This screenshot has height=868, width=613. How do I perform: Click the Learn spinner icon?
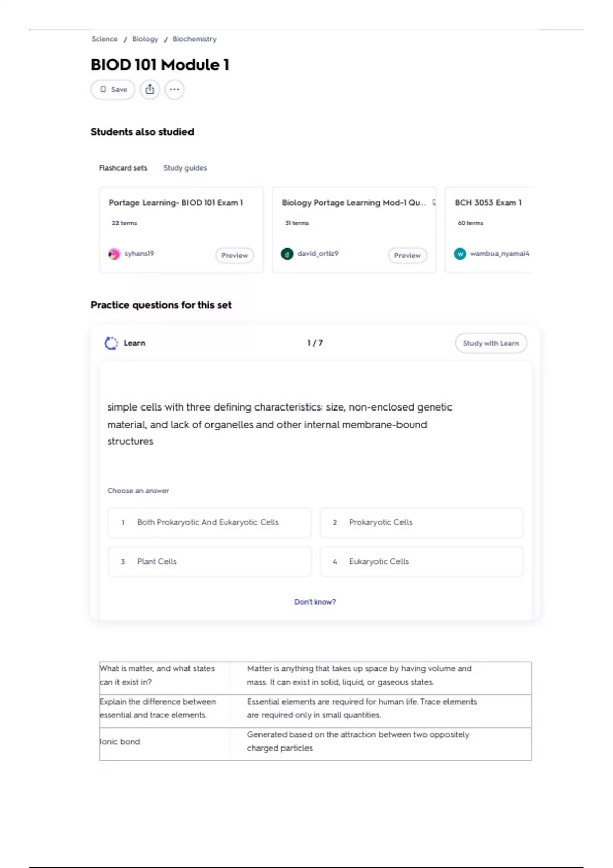[111, 343]
